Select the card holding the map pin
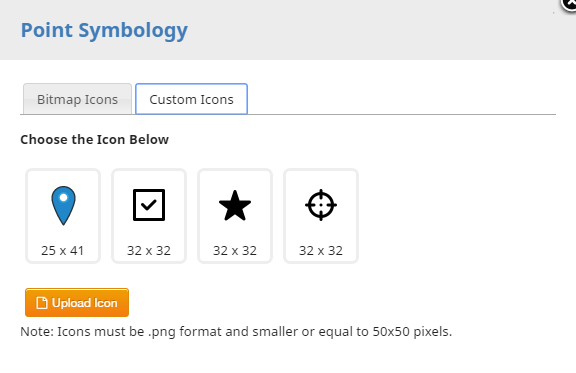The image size is (576, 373). (63, 216)
